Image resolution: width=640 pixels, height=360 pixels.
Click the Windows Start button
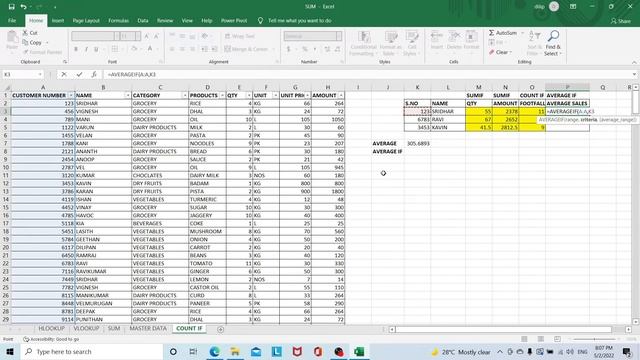[10, 351]
